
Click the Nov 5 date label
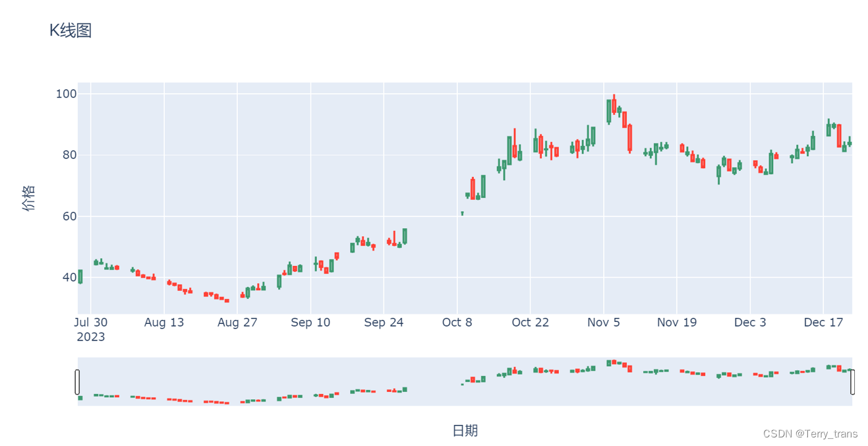point(604,323)
